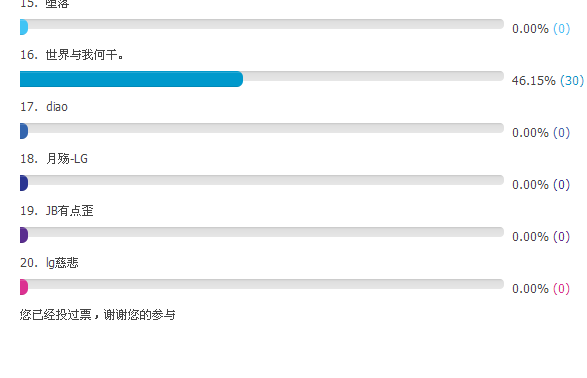Click the purple bar cap under JB有点歪
This screenshot has height=378, width=587.
pyautogui.click(x=24, y=235)
